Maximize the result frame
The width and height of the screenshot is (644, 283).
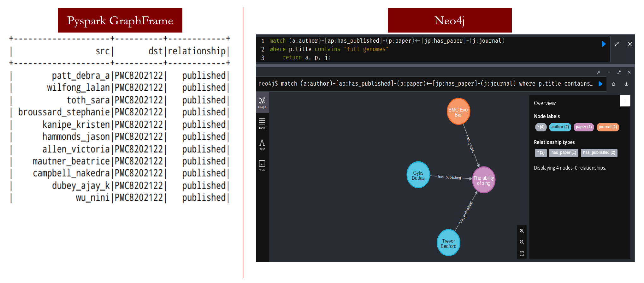tap(619, 72)
